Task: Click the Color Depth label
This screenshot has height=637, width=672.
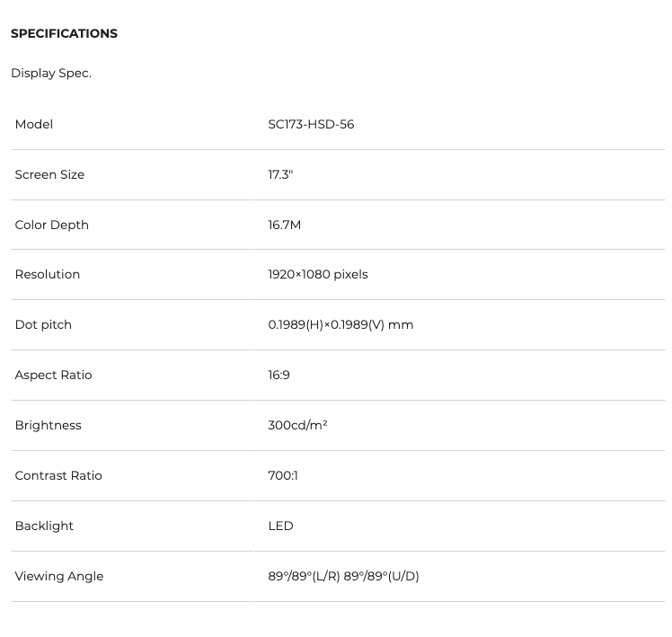Action: [51, 225]
